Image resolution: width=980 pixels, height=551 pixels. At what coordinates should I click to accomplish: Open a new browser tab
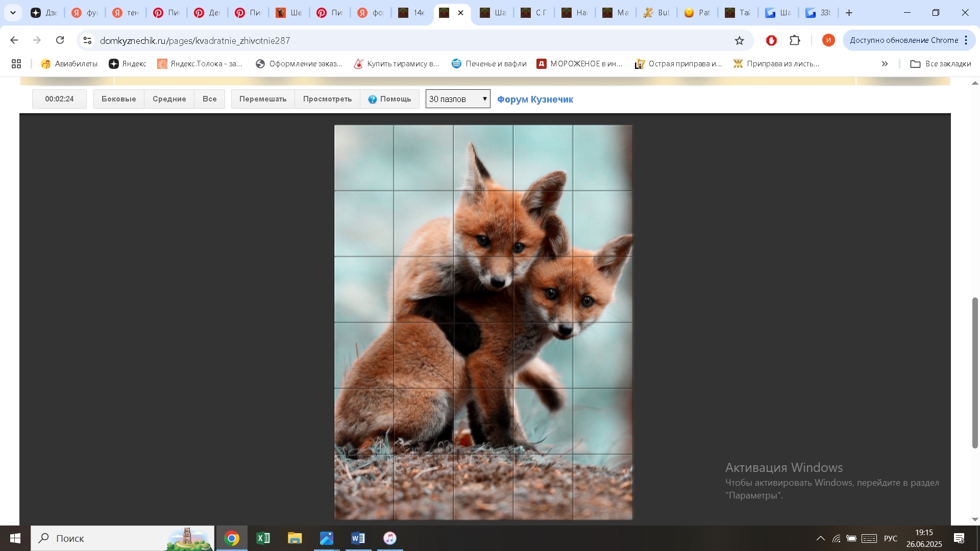click(x=849, y=13)
